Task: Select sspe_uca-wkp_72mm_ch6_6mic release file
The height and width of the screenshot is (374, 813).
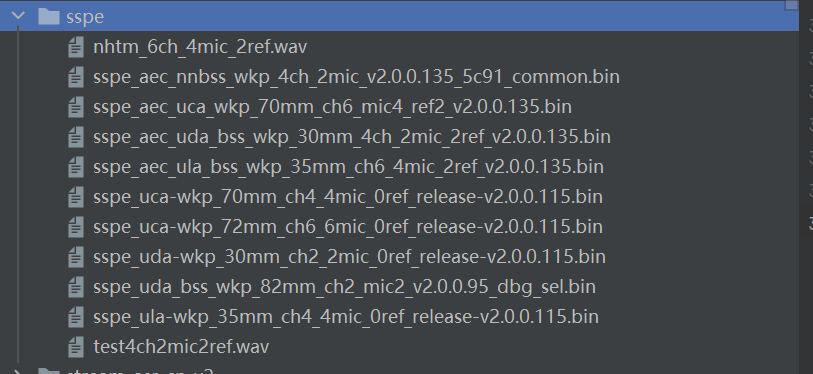Action: 348,227
